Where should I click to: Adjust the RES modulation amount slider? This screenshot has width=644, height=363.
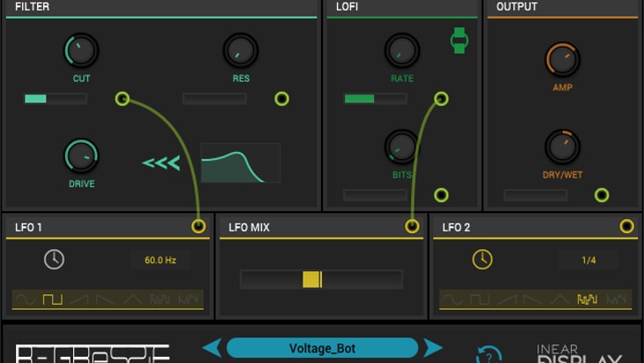[x=214, y=99]
